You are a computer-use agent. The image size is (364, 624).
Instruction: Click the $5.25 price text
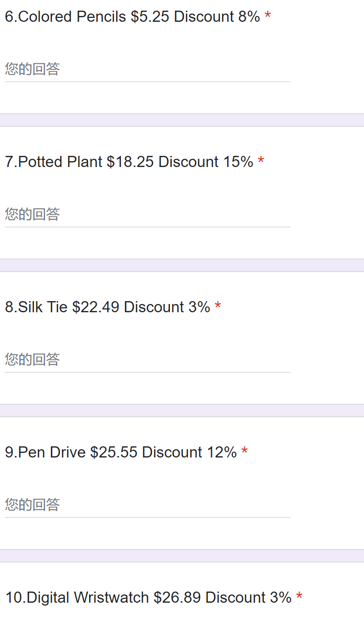click(x=150, y=16)
